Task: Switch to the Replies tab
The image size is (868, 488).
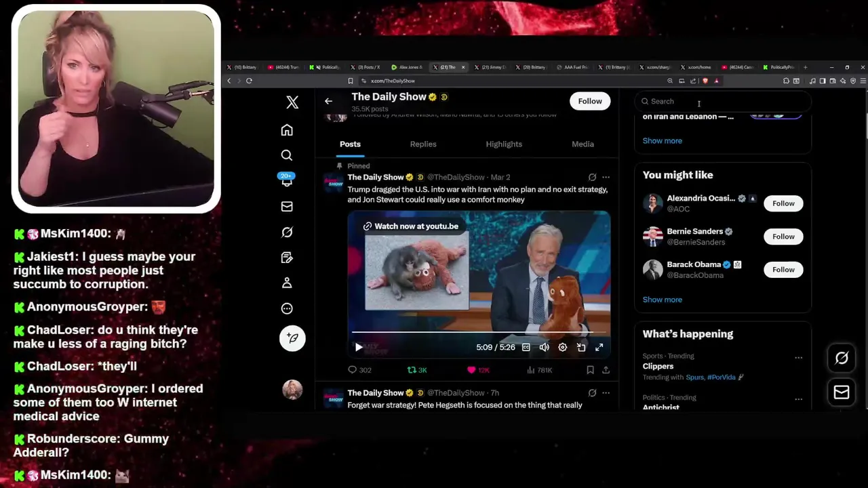Action: tap(423, 144)
